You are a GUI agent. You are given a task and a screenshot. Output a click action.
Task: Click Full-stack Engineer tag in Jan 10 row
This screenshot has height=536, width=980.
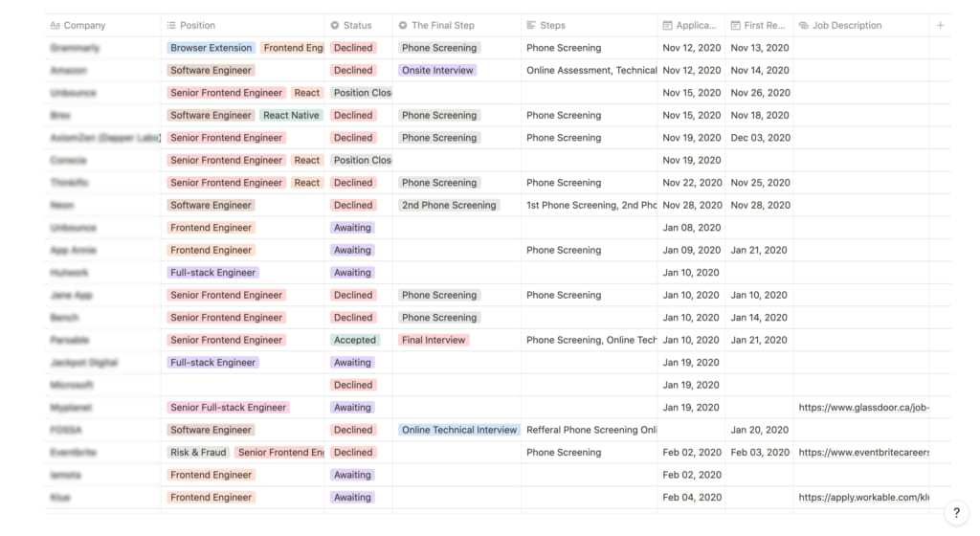(212, 273)
